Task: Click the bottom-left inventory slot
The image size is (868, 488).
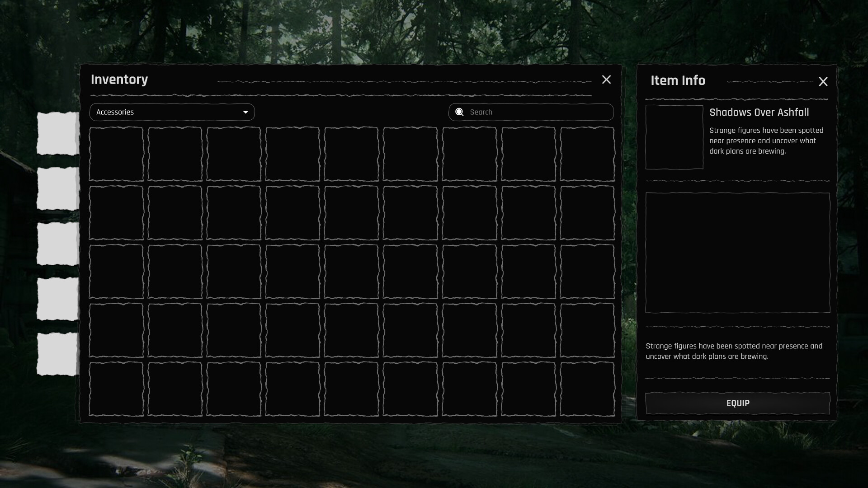Action: [x=116, y=389]
